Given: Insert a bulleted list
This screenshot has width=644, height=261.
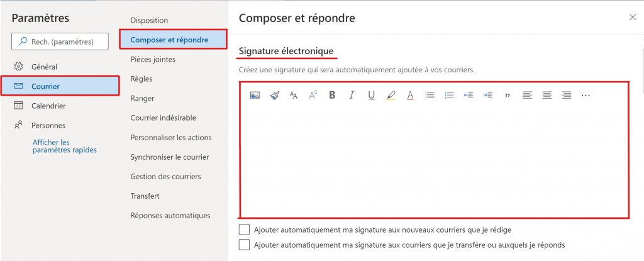Looking at the screenshot, I should tap(430, 96).
